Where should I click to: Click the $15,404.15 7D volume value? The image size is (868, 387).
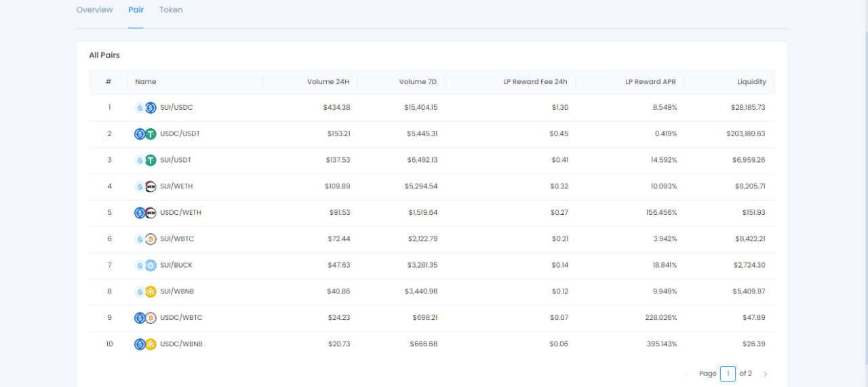click(420, 107)
